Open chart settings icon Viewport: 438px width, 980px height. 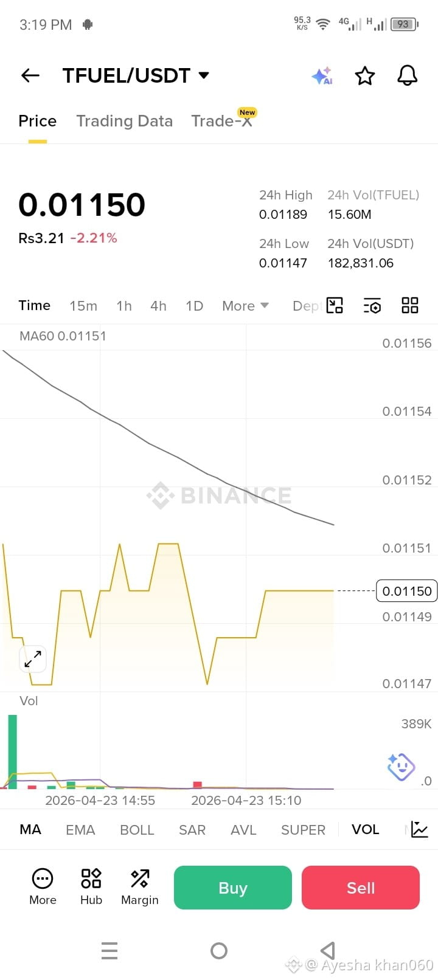click(372, 305)
